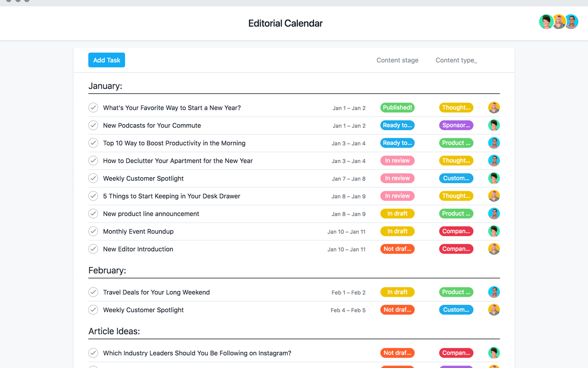Viewport: 588px width, 368px height.
Task: Check off "New Podcasts for Your Commute"
Action: (93, 125)
